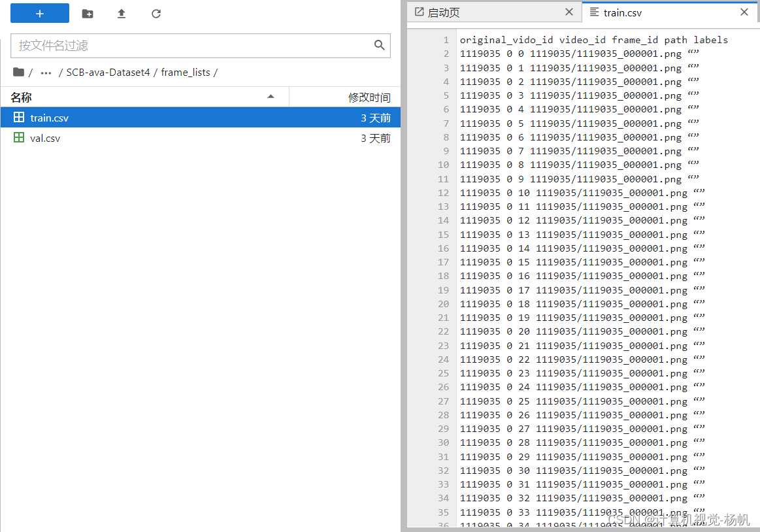Refresh the file list with circular arrow icon

click(x=156, y=14)
